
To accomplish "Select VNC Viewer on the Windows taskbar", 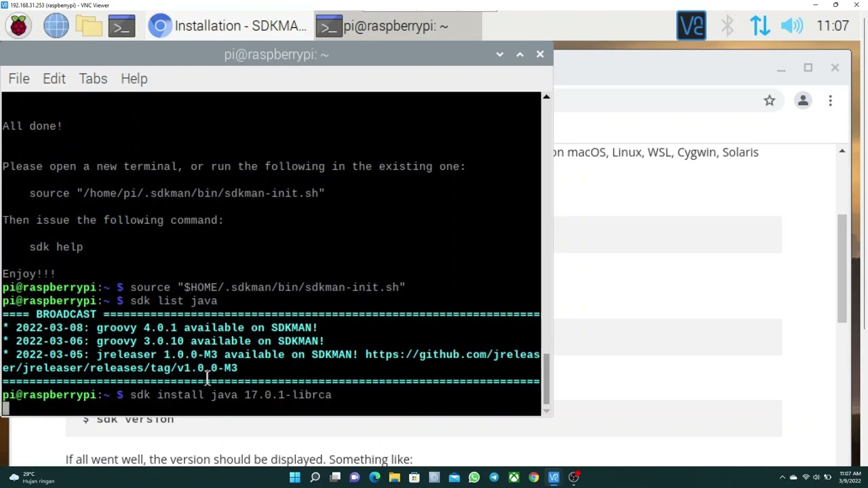I will pos(553,477).
